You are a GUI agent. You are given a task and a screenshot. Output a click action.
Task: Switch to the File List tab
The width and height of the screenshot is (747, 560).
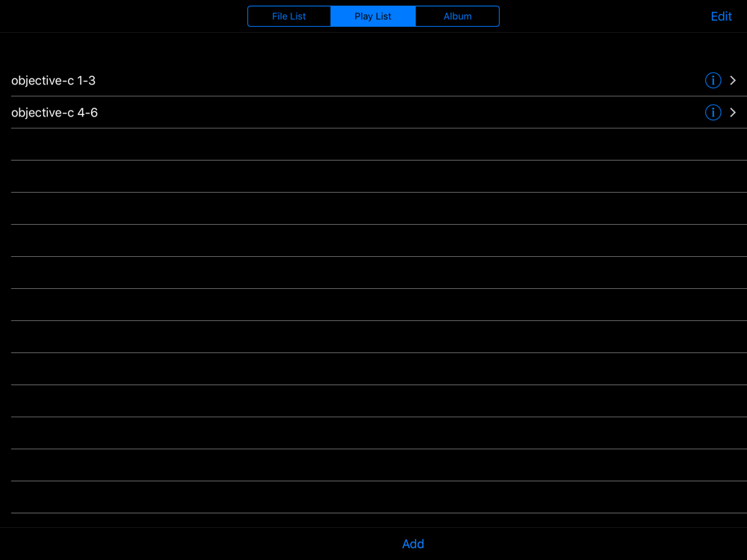(x=289, y=16)
